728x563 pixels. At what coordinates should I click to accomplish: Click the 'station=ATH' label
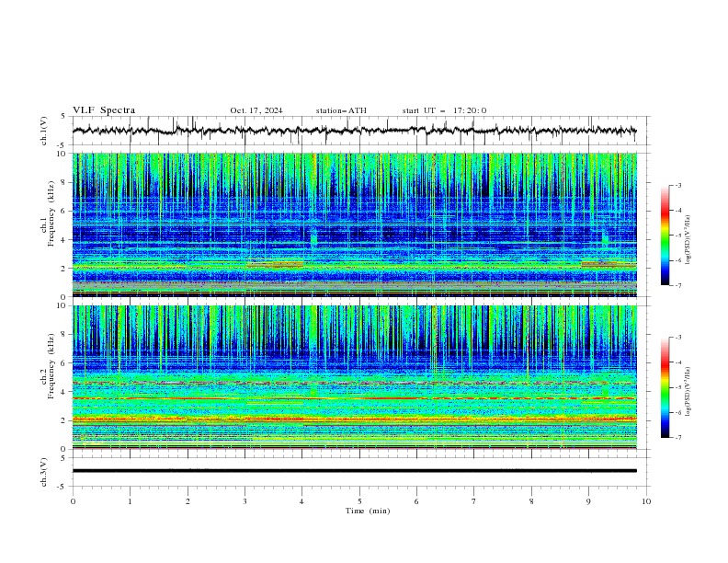[x=341, y=110]
